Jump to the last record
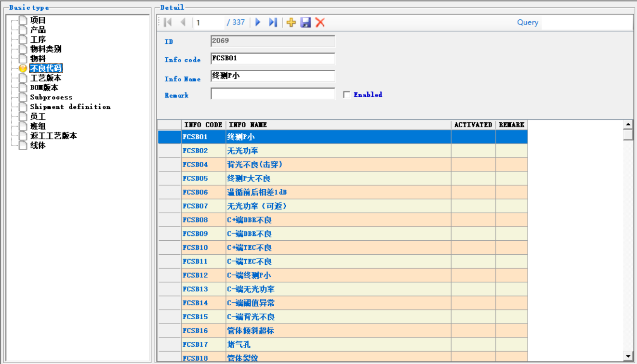 [x=273, y=22]
